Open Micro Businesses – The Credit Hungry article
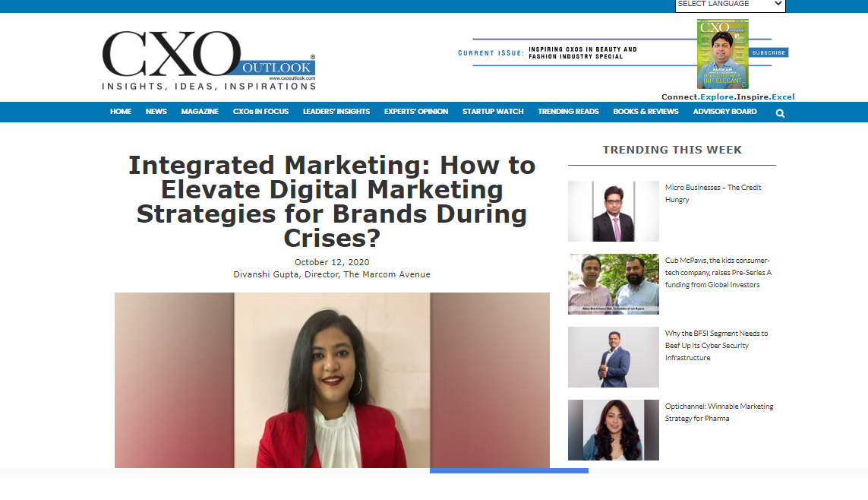868x500 pixels. click(x=713, y=193)
